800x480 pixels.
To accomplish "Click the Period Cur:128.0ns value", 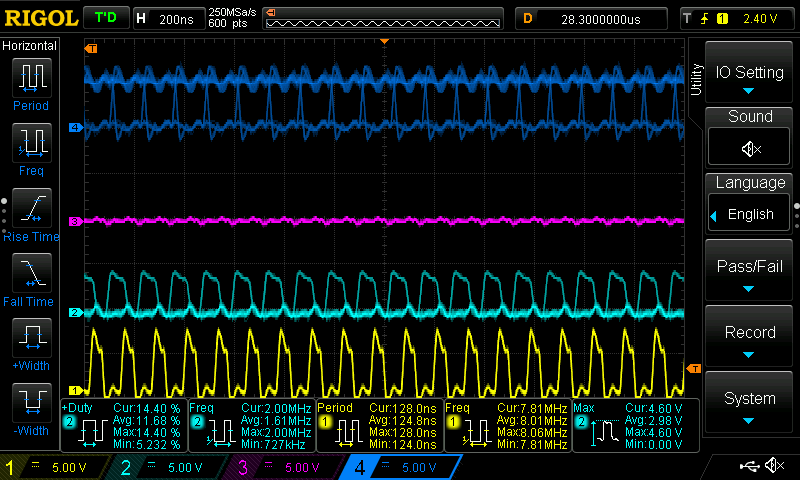I will coord(403,409).
